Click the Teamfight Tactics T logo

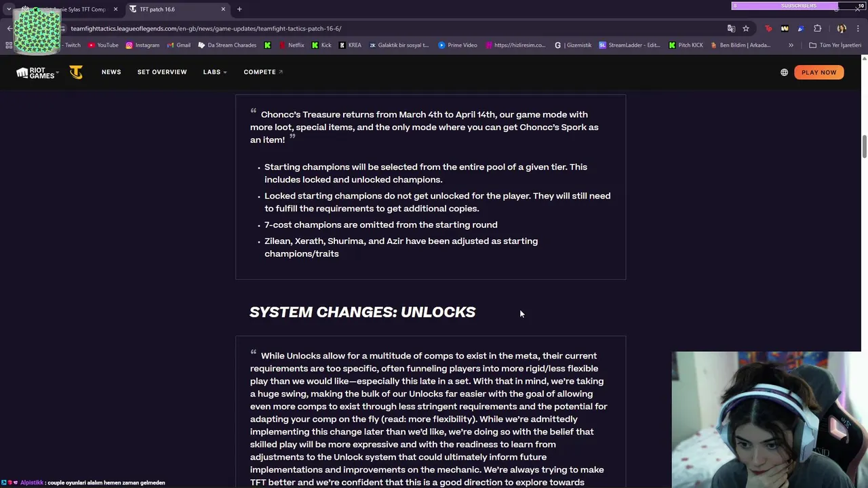click(x=76, y=73)
